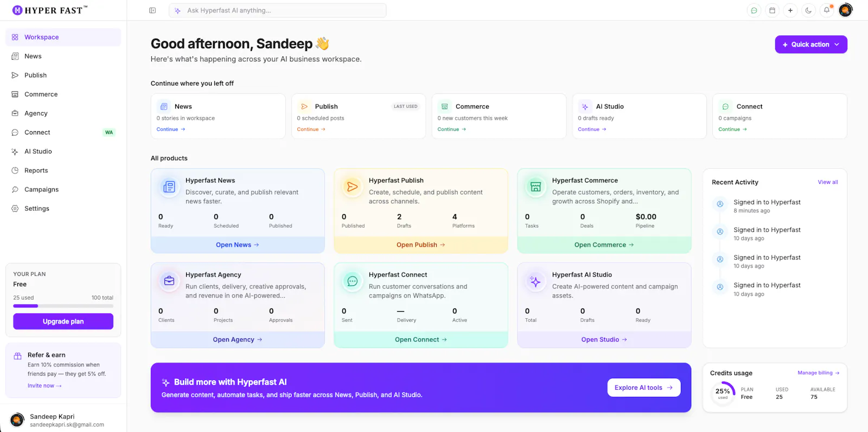
Task: Click the "$0.00" Pipeline value
Action: [x=646, y=217]
